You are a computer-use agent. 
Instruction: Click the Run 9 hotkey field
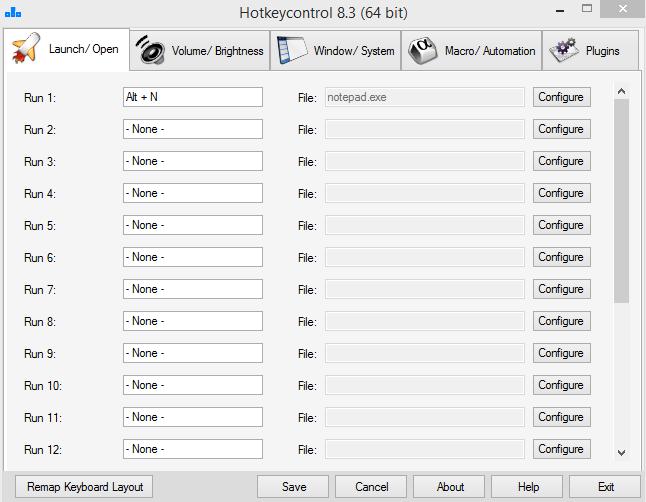click(x=193, y=353)
